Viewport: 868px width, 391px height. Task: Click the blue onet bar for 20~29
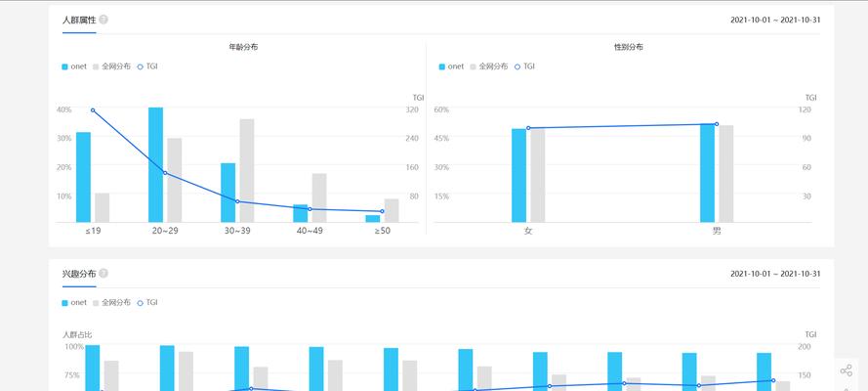(155, 164)
